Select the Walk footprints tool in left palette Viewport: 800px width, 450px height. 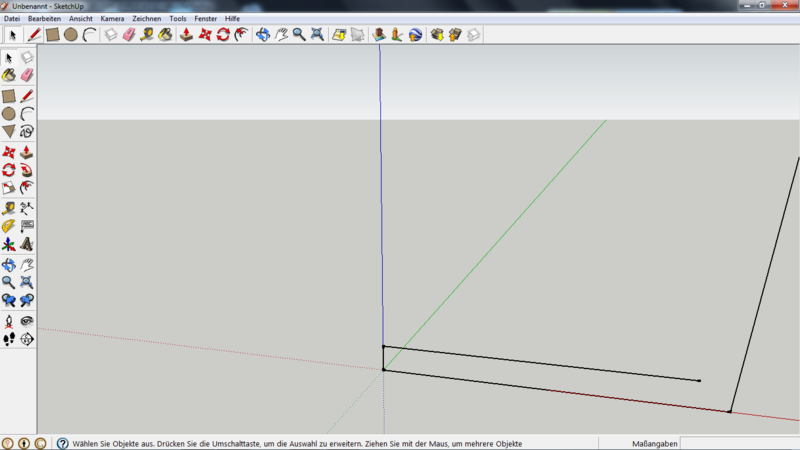pos(9,339)
